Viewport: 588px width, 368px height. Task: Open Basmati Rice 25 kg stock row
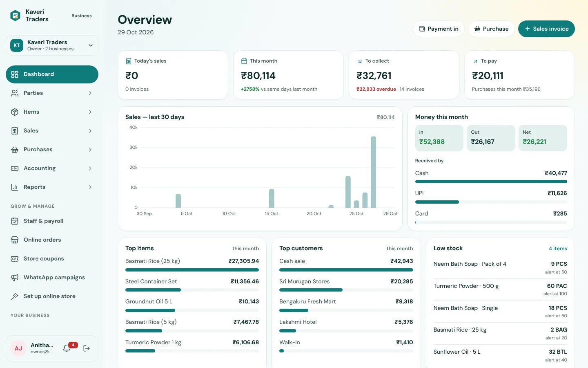[x=500, y=333]
